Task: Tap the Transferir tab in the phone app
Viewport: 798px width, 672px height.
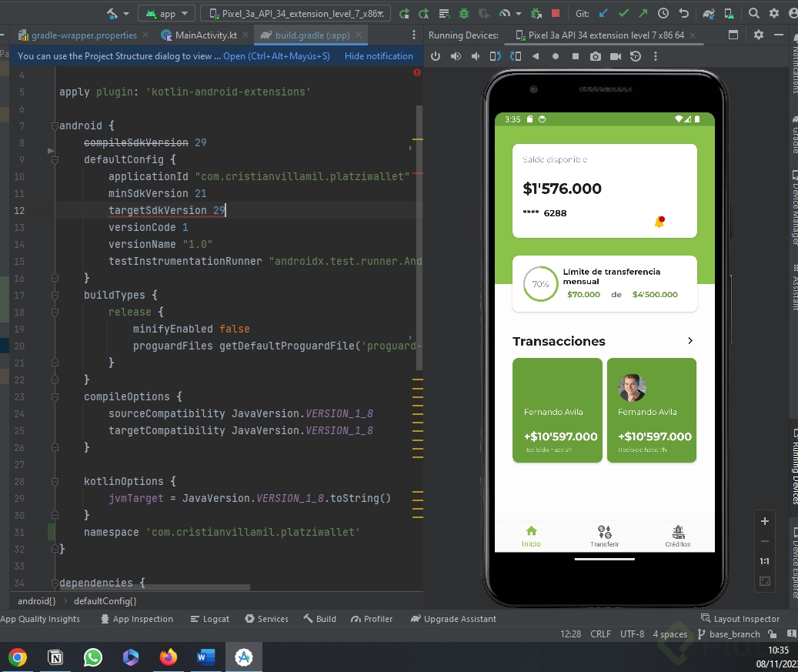Action: click(x=605, y=536)
